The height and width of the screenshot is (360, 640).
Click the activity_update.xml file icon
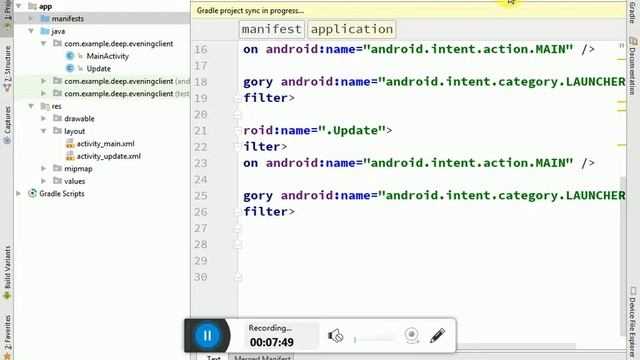[70, 156]
